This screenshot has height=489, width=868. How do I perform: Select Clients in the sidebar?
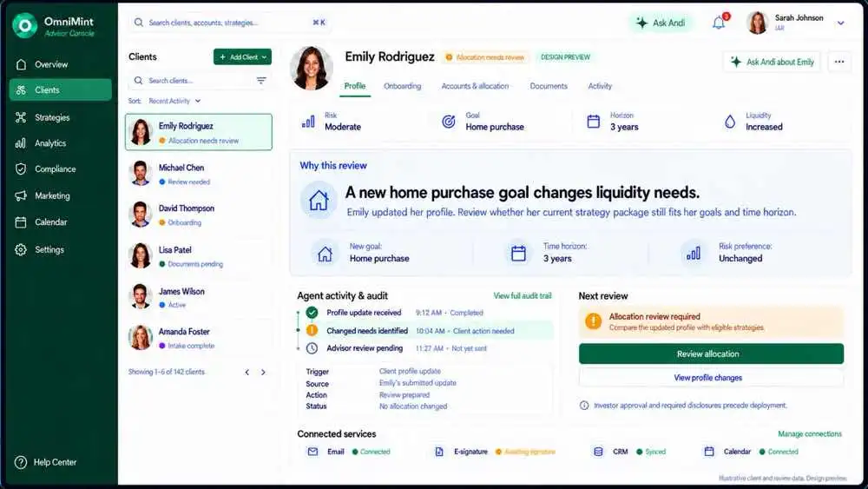(x=60, y=89)
